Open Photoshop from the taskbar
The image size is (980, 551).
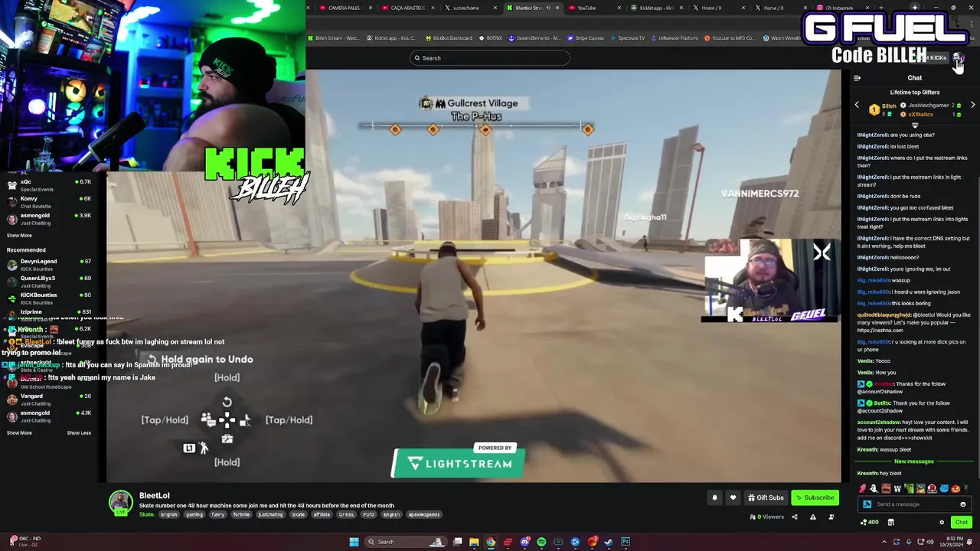click(626, 542)
